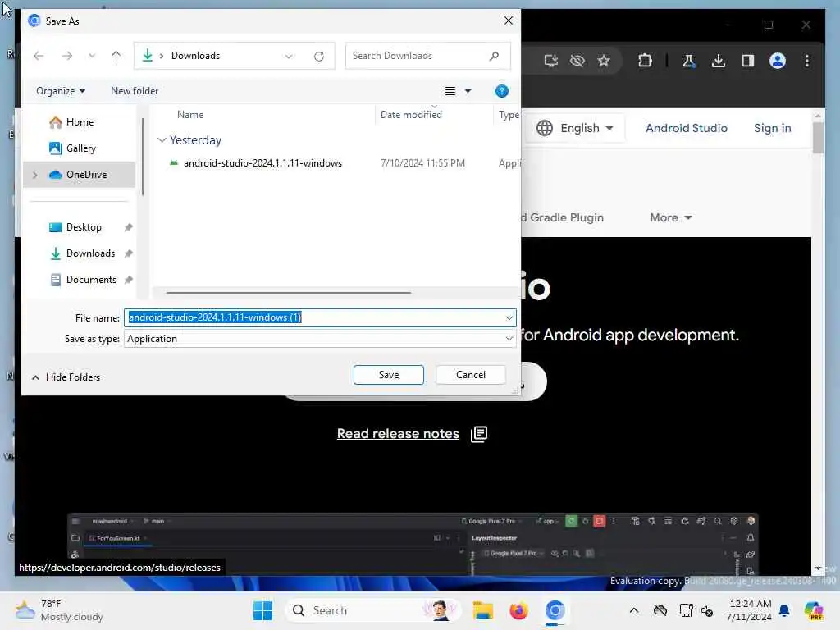Unpin Desktop using its pin icon
The height and width of the screenshot is (630, 840).
click(x=128, y=227)
